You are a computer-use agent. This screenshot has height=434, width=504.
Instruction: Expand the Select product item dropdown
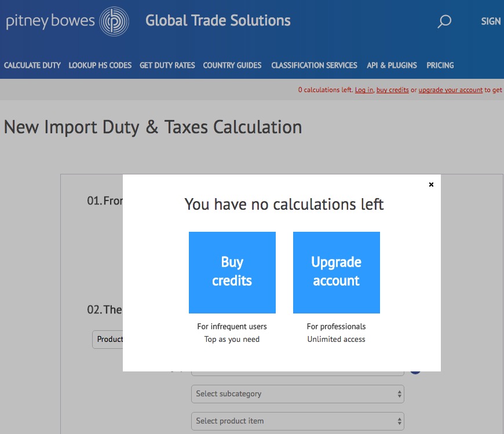tap(298, 421)
